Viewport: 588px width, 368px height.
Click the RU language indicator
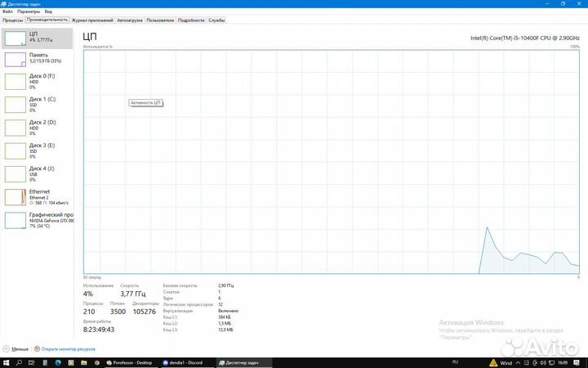[x=455, y=362]
